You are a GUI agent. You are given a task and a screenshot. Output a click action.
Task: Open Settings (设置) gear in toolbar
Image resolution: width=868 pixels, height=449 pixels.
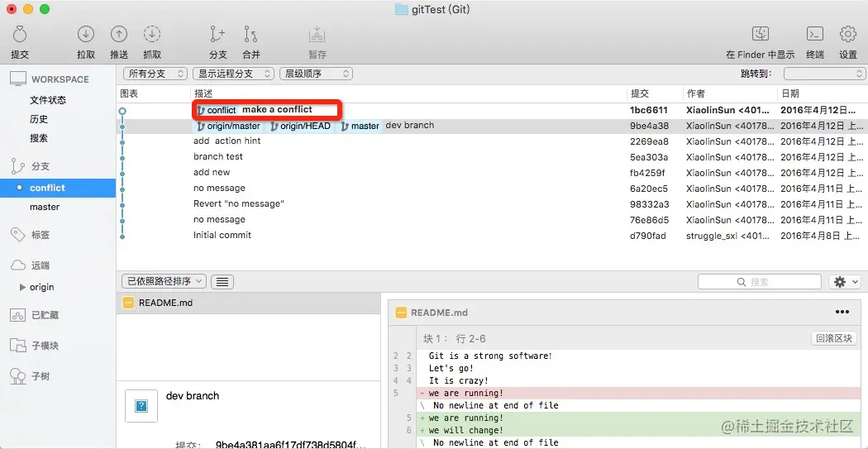point(847,35)
